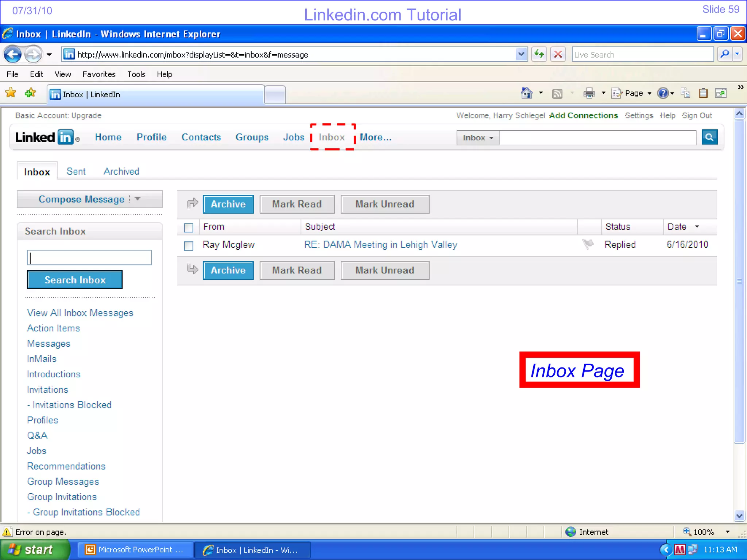Expand the Compose Message dropdown arrow
Viewport: 747px width, 560px height.
[138, 199]
